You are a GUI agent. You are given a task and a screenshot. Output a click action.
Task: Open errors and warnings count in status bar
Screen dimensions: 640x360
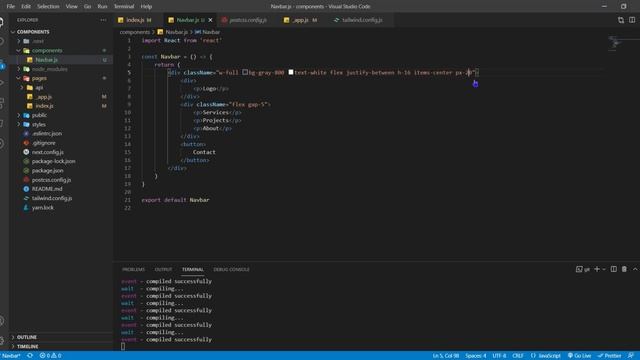pyautogui.click(x=50, y=356)
